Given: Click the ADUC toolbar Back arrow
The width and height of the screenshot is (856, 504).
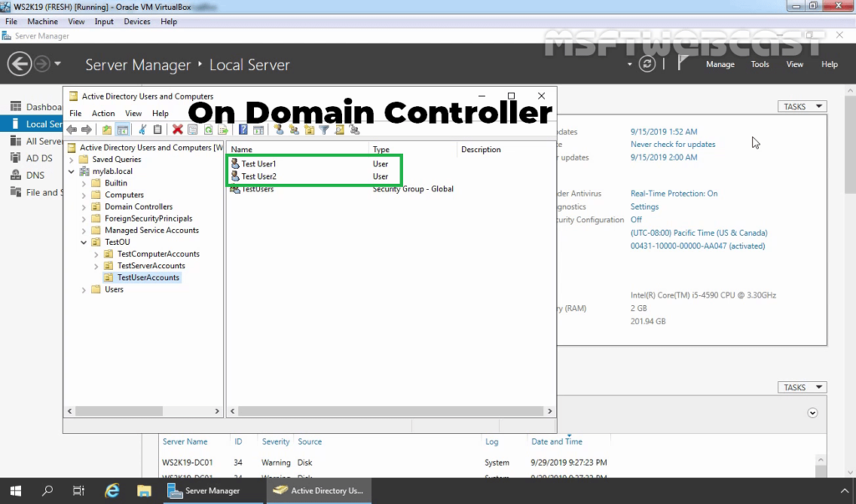Looking at the screenshot, I should click(x=72, y=130).
